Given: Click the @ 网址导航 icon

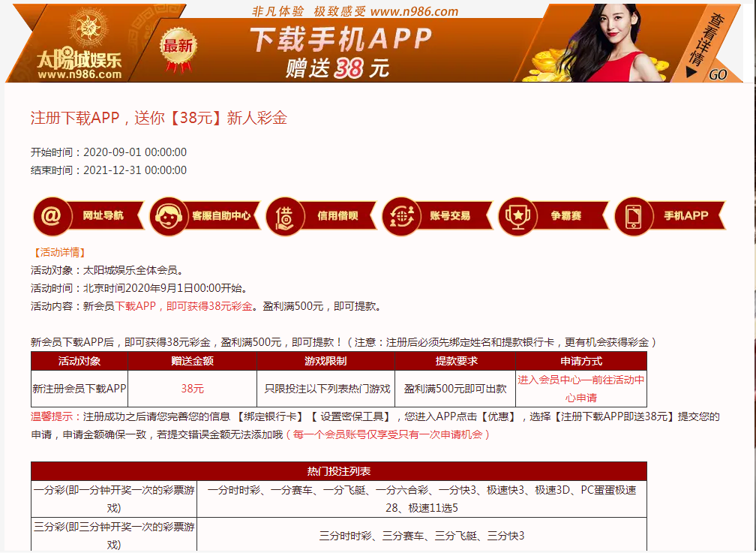Looking at the screenshot, I should click(x=52, y=216).
